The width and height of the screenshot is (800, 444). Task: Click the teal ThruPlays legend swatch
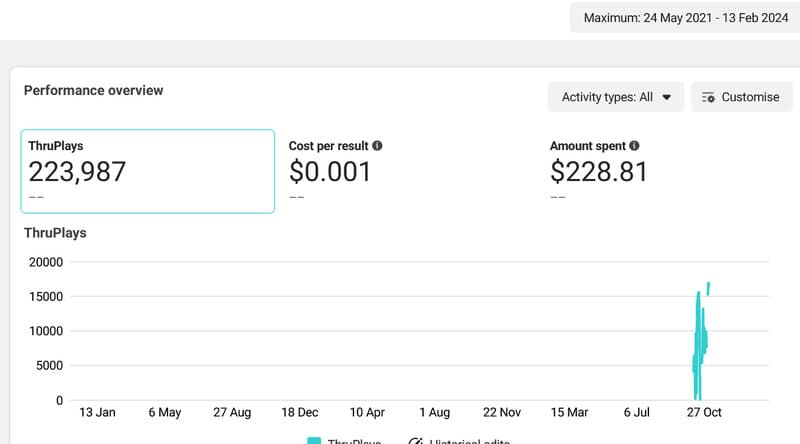(x=314, y=441)
